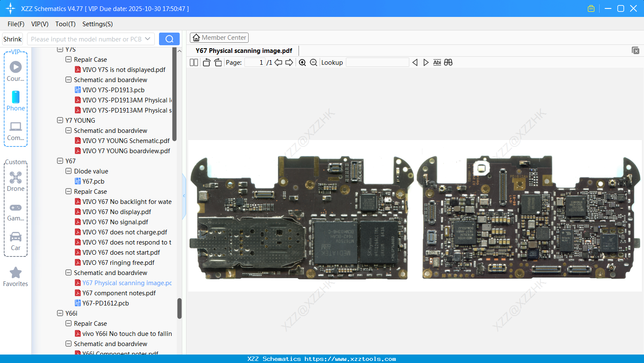Click inside the Lookup search field
This screenshot has height=363, width=644.
(377, 62)
